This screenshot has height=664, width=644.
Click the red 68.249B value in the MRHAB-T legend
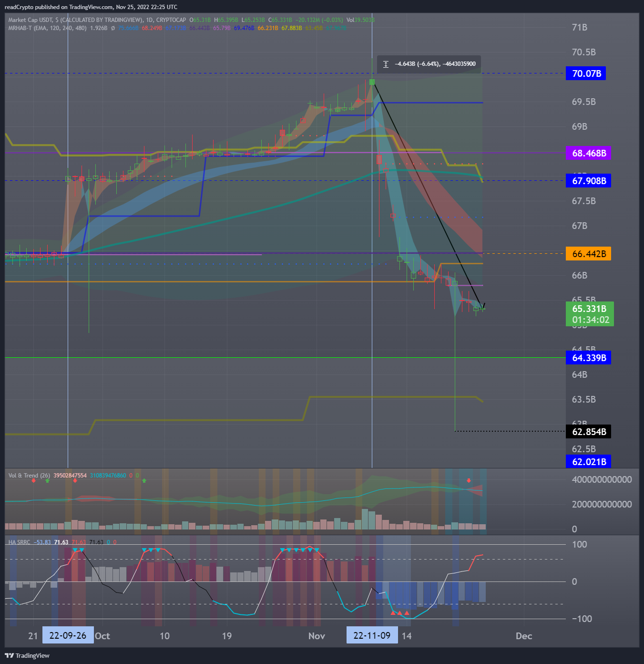152,28
